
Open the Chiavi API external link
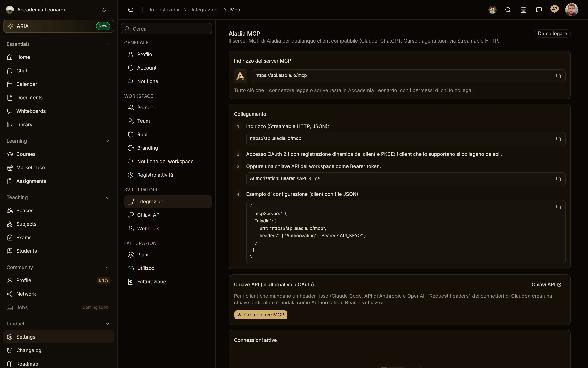pos(546,285)
